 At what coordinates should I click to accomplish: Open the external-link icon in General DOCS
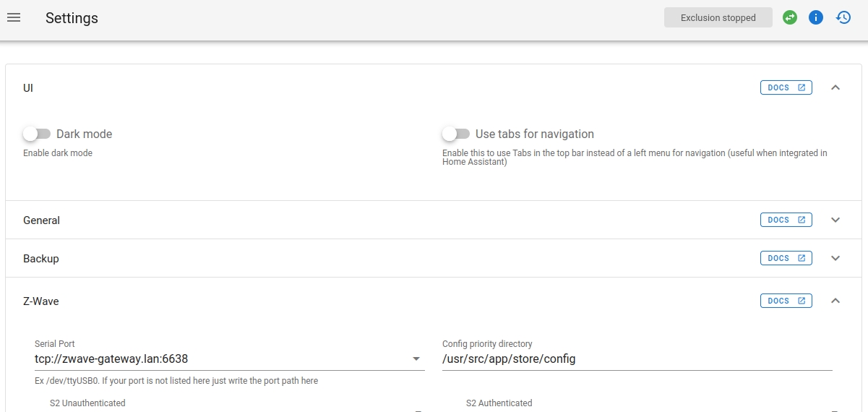pos(802,220)
